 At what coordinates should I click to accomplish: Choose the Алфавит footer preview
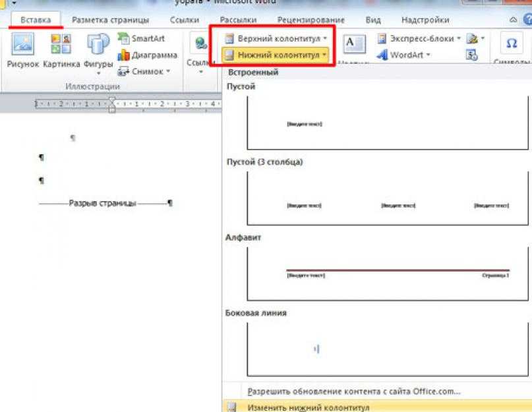pyautogui.click(x=388, y=274)
